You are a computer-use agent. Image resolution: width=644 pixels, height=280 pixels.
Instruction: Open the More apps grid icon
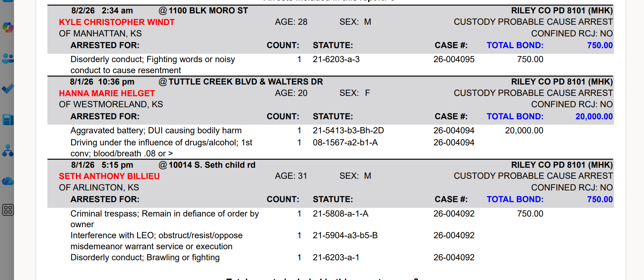tap(8, 210)
